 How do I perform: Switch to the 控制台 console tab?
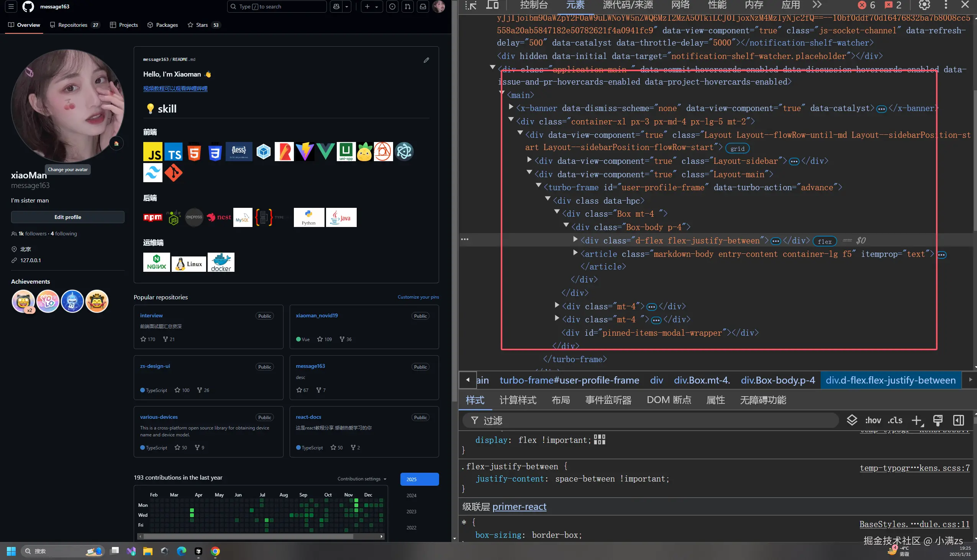(x=534, y=5)
